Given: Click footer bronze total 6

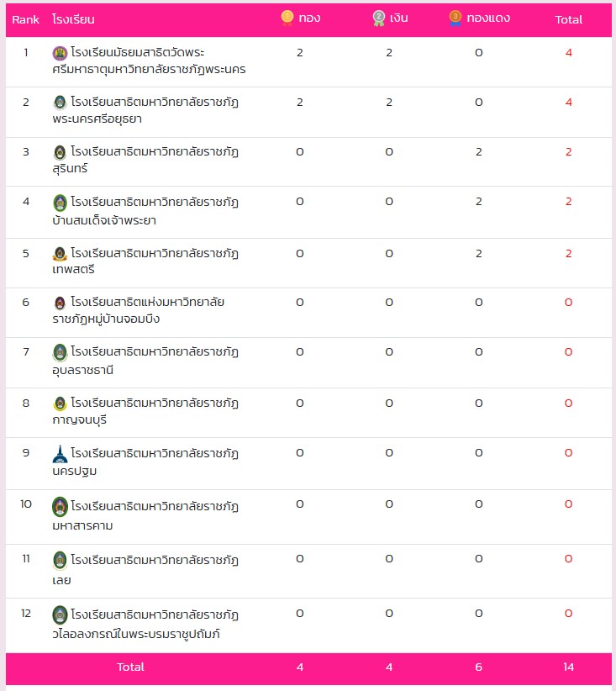Looking at the screenshot, I should 478,667.
